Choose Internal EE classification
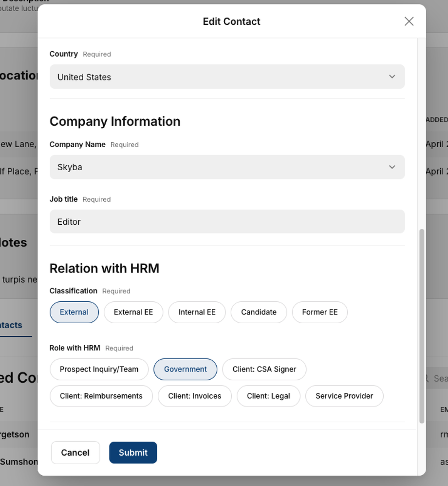The image size is (448, 486). 197,312
